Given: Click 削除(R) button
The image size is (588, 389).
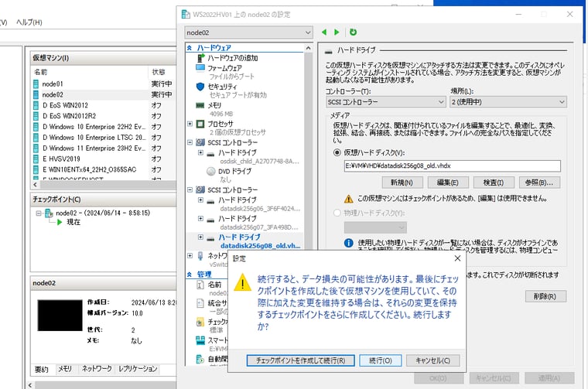Looking at the screenshot, I should click(545, 296).
